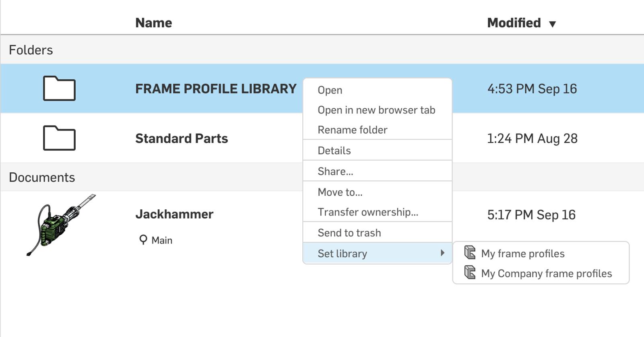
Task: Choose Rename folder in the menu
Action: [352, 130]
